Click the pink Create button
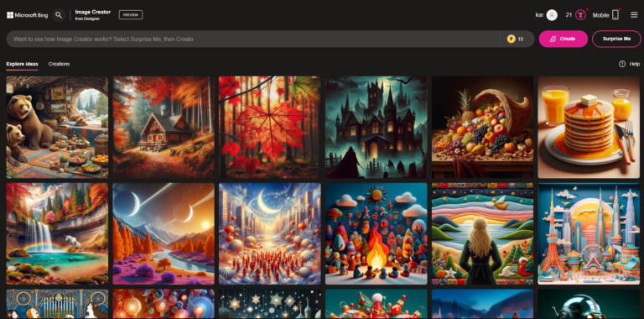Image resolution: width=644 pixels, height=319 pixels. coord(563,39)
